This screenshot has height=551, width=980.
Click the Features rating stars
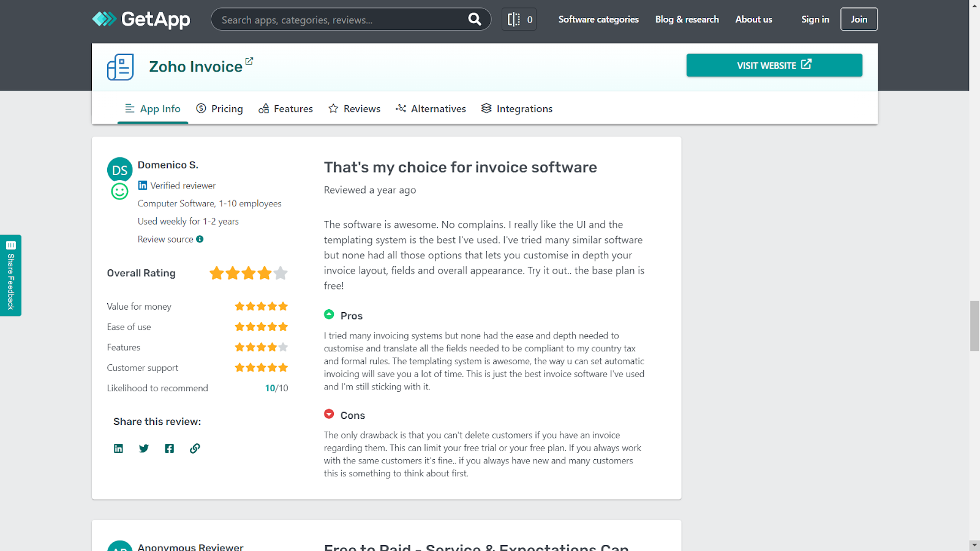[262, 347]
